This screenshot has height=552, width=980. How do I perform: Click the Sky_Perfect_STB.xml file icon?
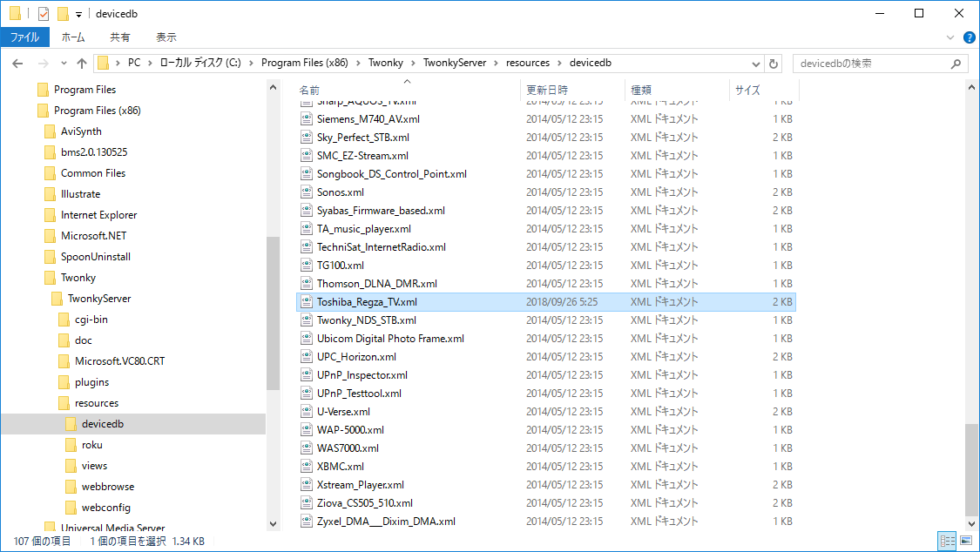pos(307,138)
